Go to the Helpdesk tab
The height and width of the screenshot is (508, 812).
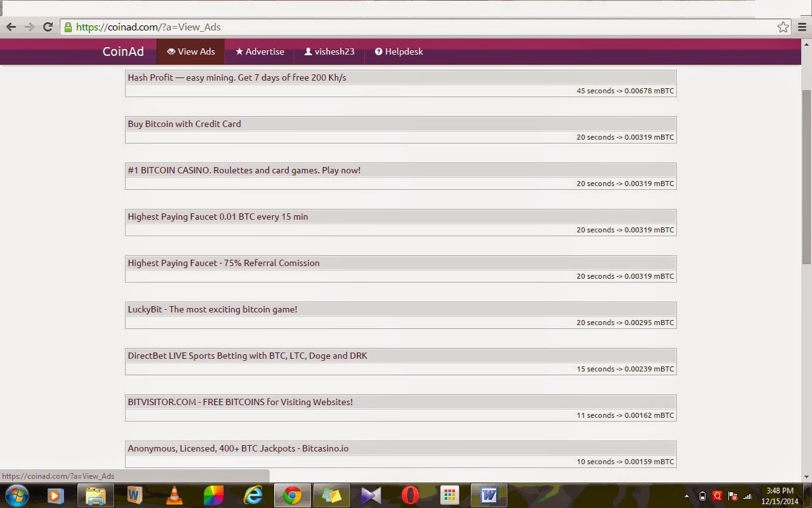tap(399, 51)
